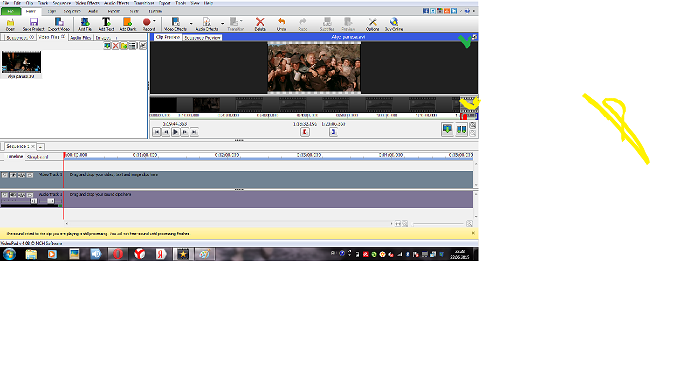Delete selected clip with bin's red X
Screen dimensions: 683x384
pos(115,46)
